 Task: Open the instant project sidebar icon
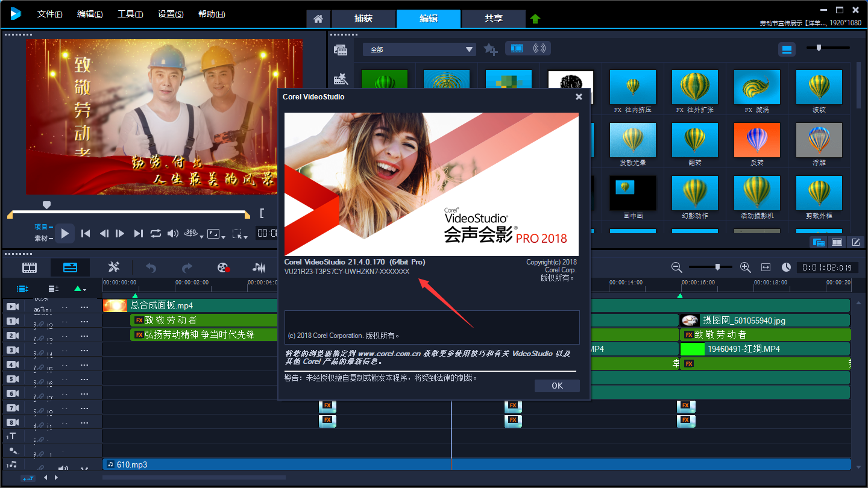click(341, 78)
